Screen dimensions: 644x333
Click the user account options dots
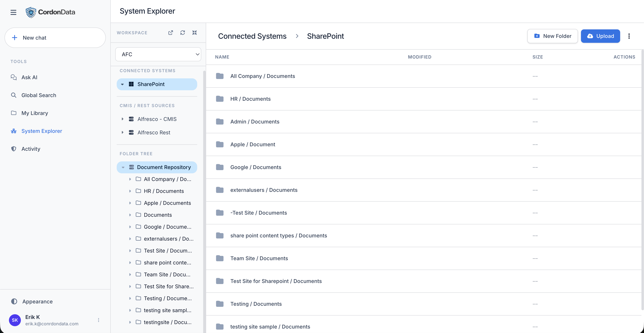pyautogui.click(x=99, y=320)
